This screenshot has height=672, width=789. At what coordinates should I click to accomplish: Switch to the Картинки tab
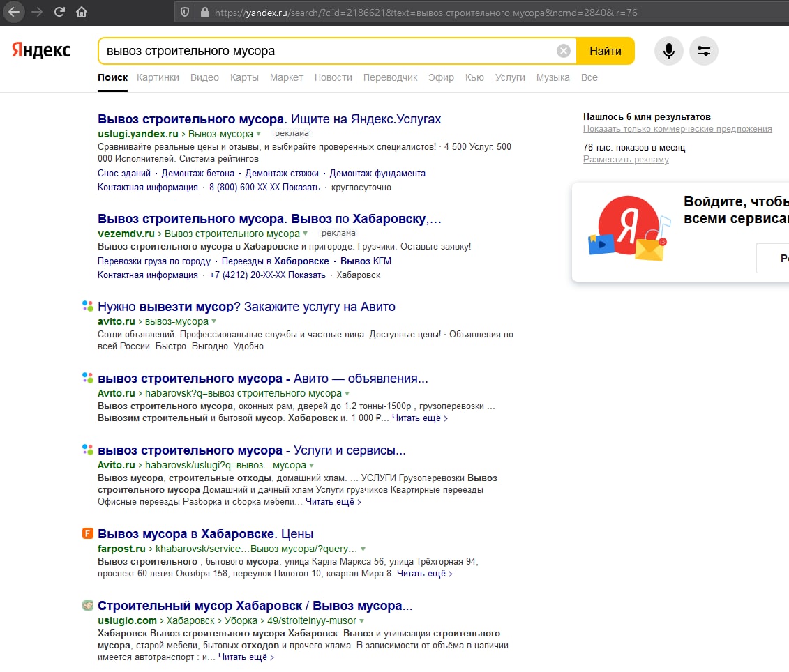(x=158, y=77)
